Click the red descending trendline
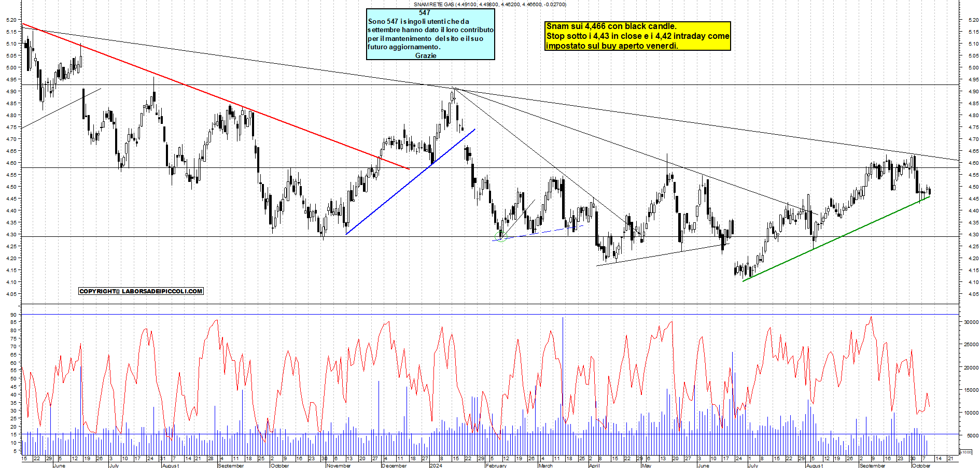This screenshot has width=980, height=468. pyautogui.click(x=215, y=96)
